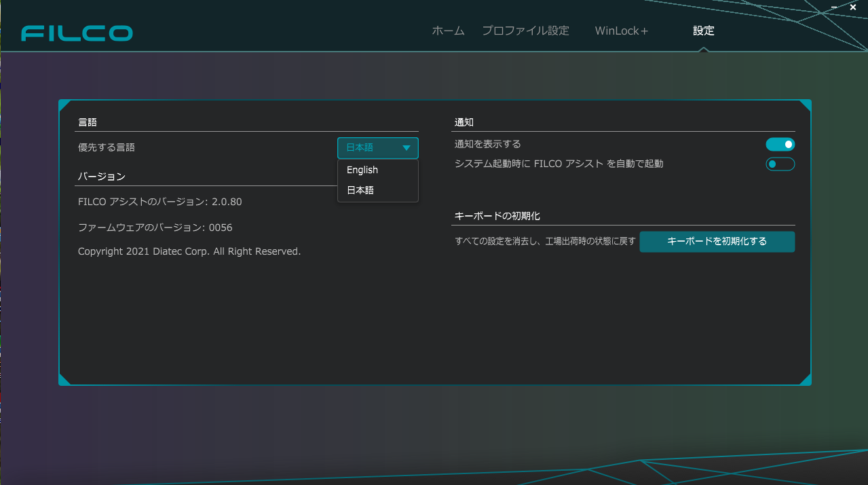This screenshot has width=868, height=485.
Task: Enable FILCO アシスト auto-start on system launch
Action: [x=779, y=164]
